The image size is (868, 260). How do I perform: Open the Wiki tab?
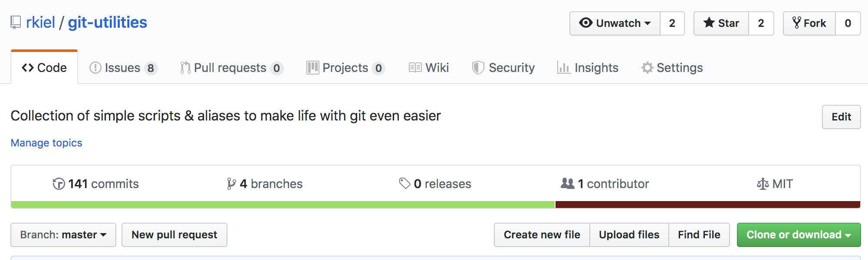point(429,68)
